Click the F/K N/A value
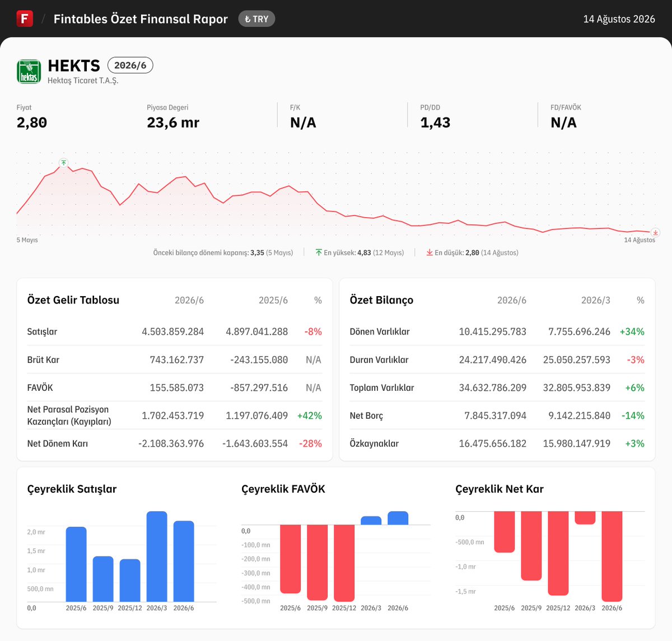 click(303, 123)
